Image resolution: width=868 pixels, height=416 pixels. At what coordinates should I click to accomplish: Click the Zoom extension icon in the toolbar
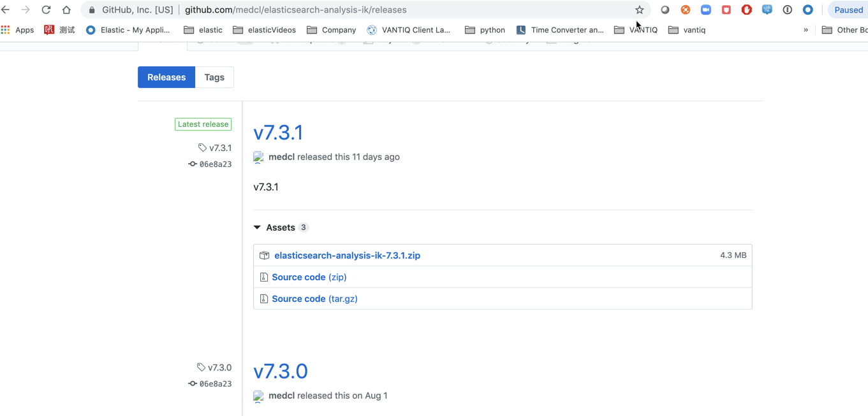coord(705,10)
